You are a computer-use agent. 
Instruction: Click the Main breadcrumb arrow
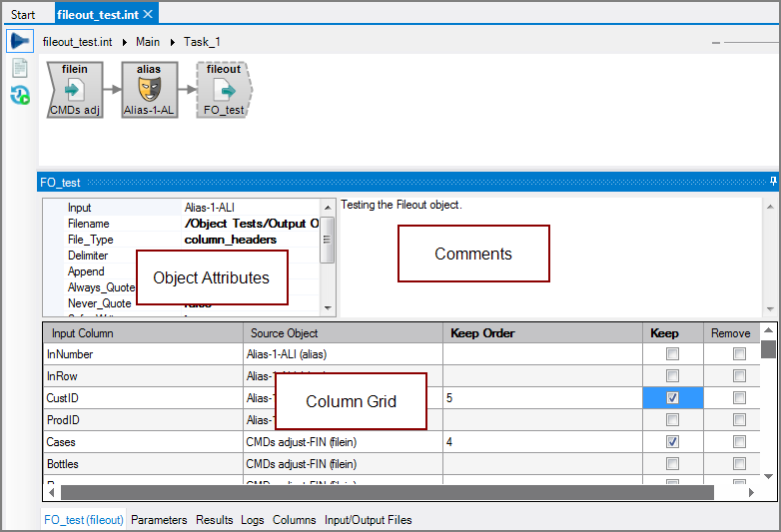pos(174,42)
